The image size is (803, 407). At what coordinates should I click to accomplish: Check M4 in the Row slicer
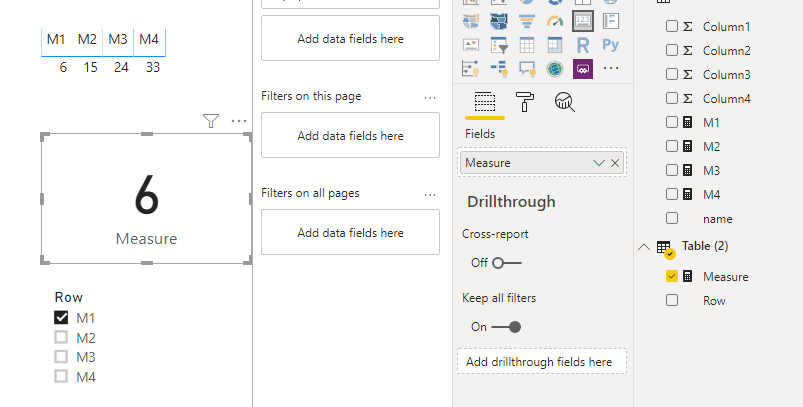(x=61, y=377)
